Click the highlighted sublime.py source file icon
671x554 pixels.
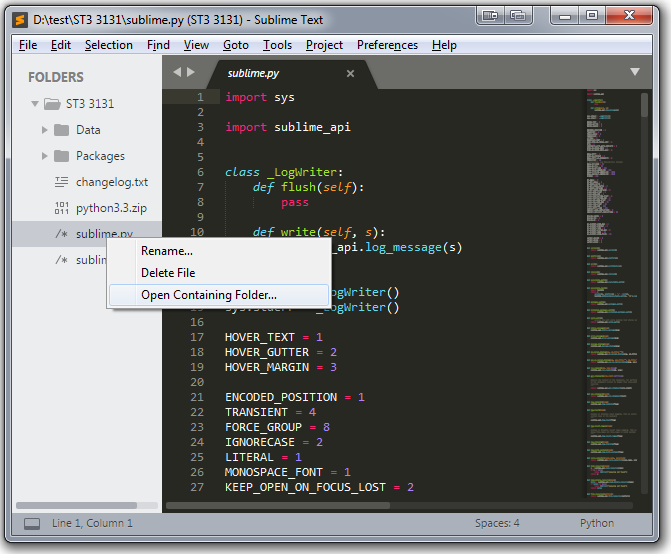(62, 234)
